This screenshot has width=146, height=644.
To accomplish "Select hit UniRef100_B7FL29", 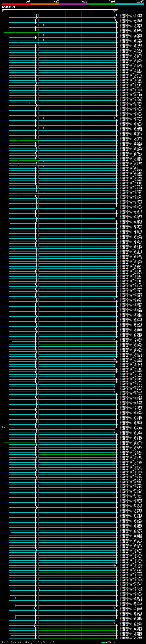I will pyautogui.click(x=131, y=374).
